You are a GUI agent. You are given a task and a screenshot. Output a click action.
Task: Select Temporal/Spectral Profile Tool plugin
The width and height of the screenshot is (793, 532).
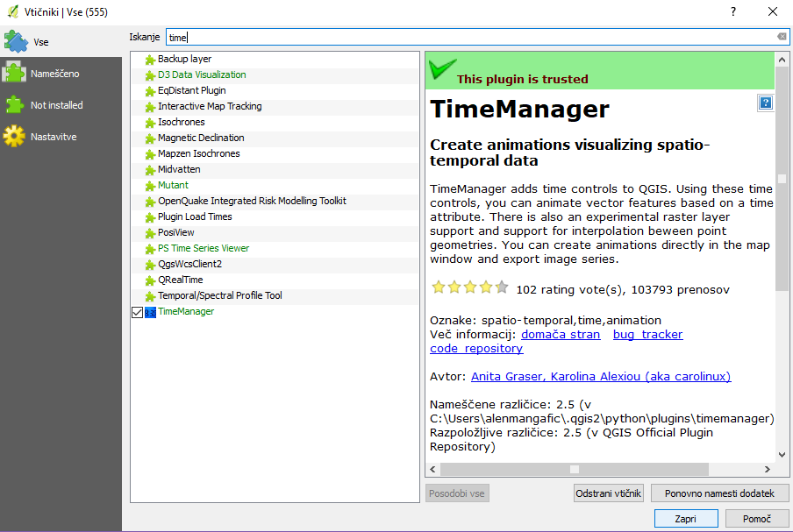275,295
